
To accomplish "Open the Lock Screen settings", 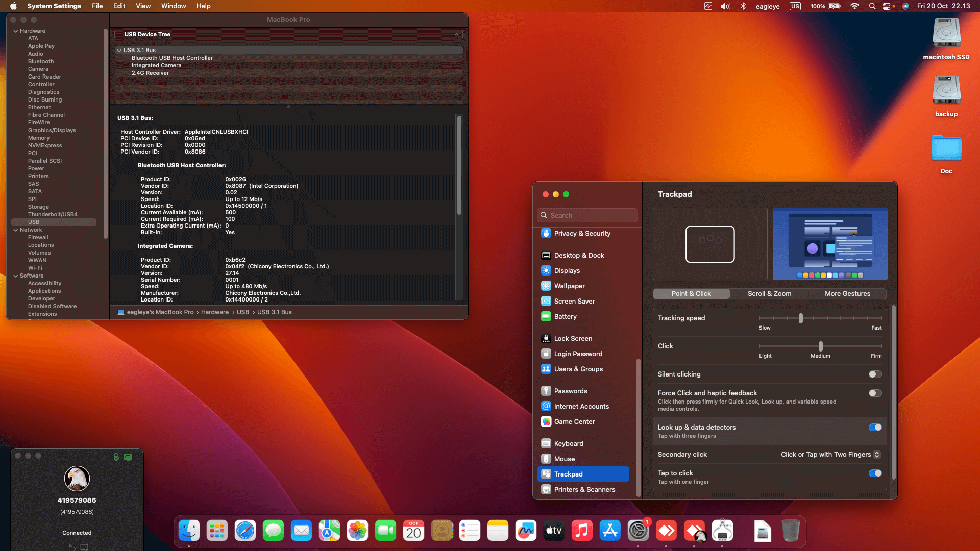I will coord(573,338).
